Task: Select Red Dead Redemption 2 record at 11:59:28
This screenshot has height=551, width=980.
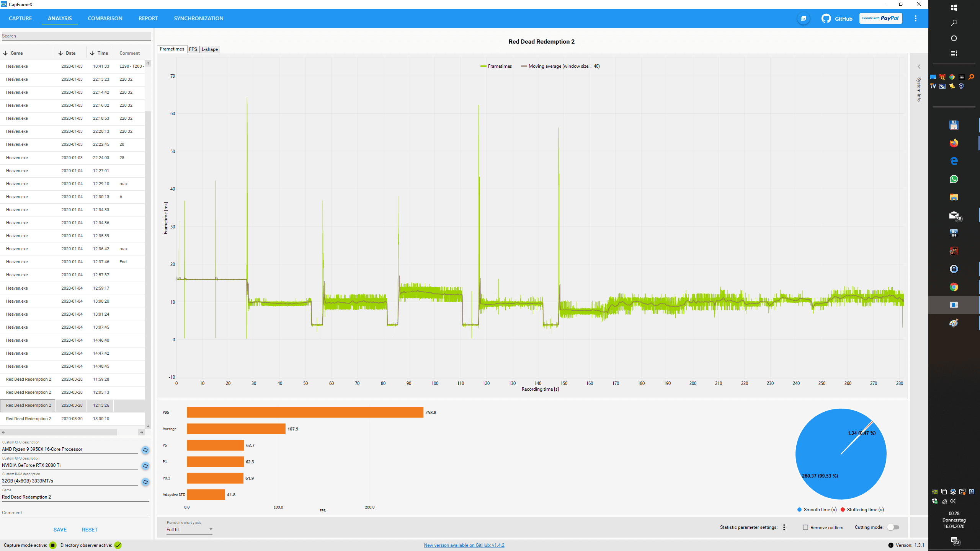Action: point(73,380)
